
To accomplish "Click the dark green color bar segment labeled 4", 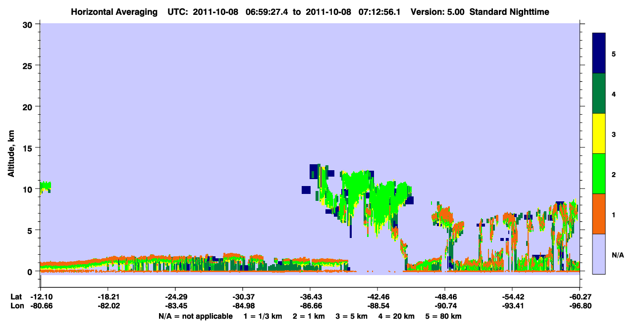I will pos(599,94).
